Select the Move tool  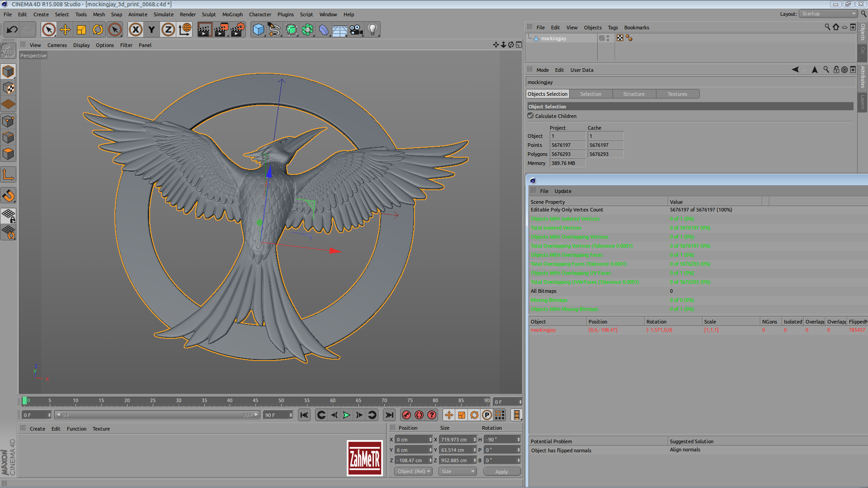tap(65, 29)
